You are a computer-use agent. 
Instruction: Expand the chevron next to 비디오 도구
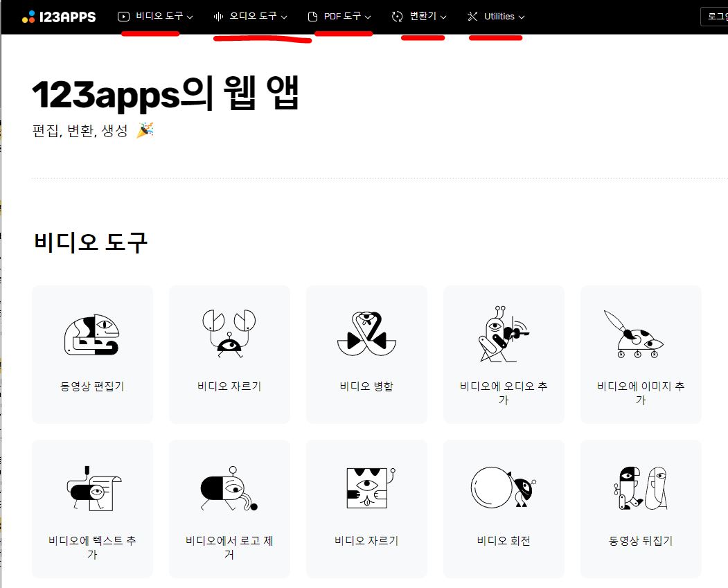190,17
